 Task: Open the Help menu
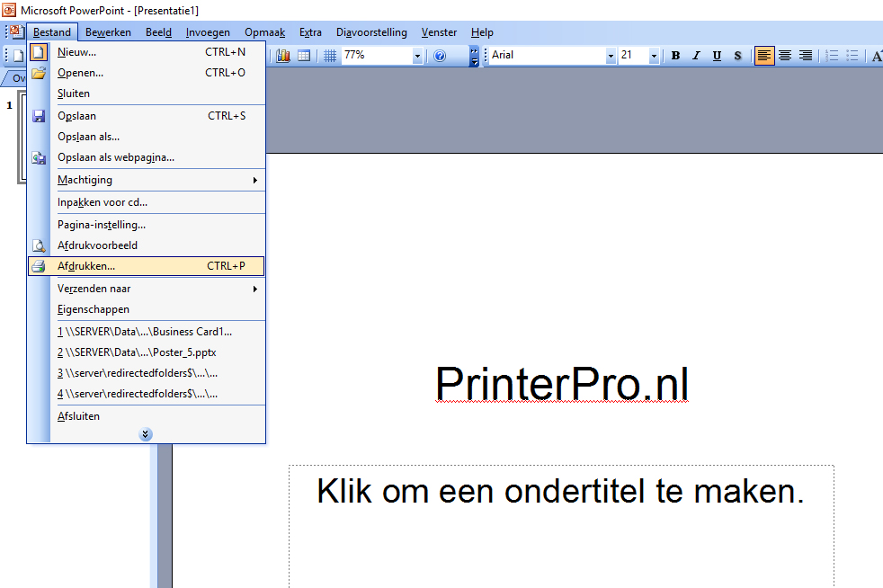coord(482,32)
